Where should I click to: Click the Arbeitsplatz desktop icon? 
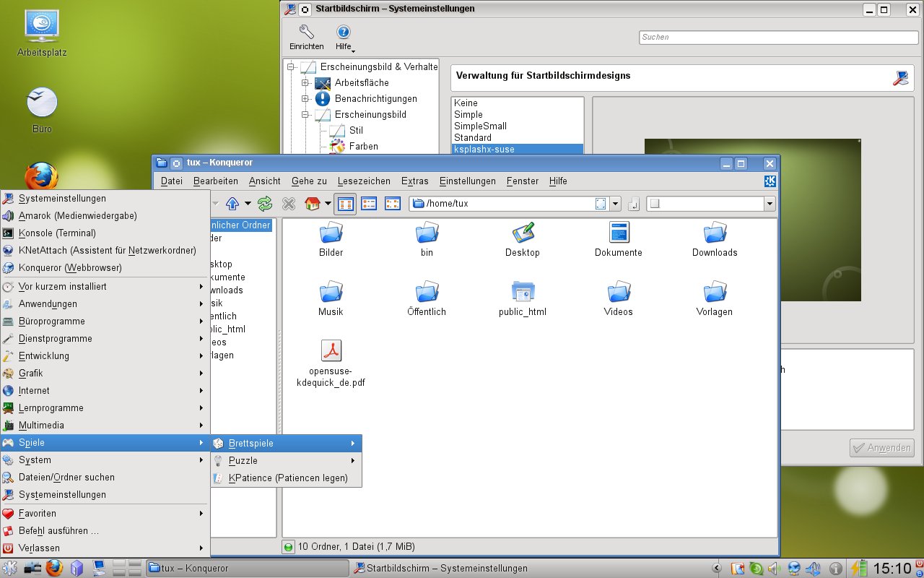pos(42,33)
